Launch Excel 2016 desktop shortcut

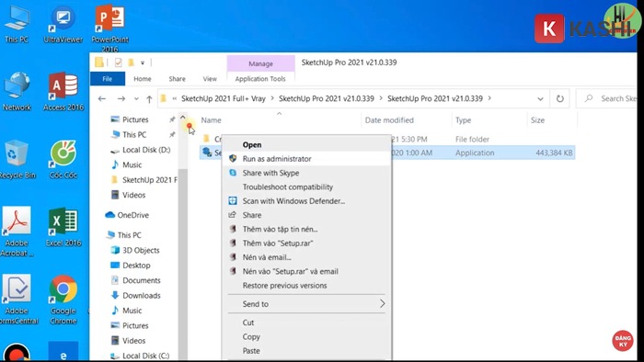[63, 227]
